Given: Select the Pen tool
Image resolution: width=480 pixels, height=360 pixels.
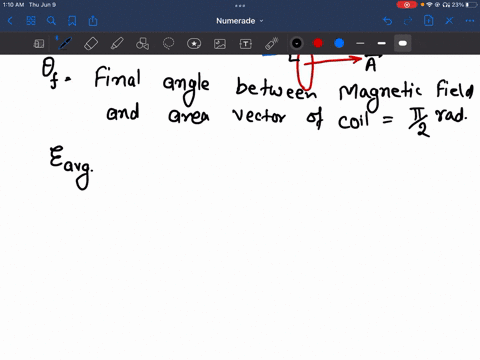Looking at the screenshot, I should tap(64, 43).
